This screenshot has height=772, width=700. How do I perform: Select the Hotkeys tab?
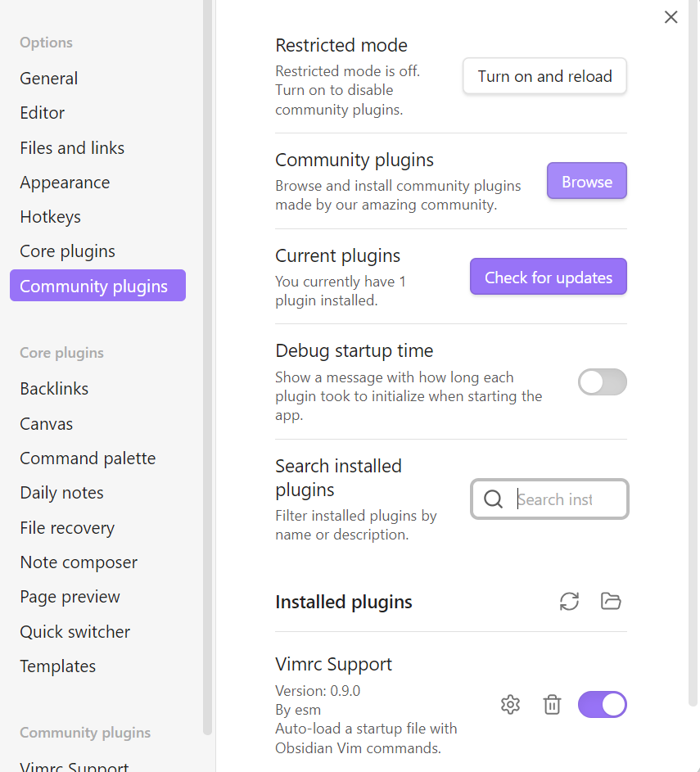click(x=51, y=217)
